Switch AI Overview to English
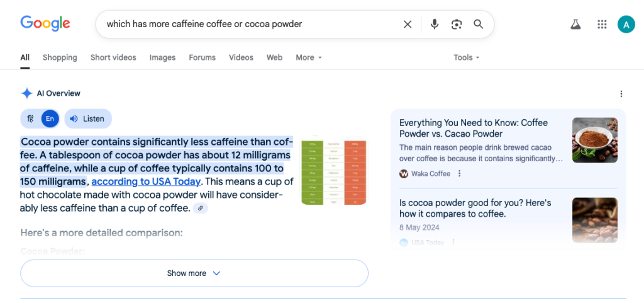The width and height of the screenshot is (644, 303). coord(50,119)
